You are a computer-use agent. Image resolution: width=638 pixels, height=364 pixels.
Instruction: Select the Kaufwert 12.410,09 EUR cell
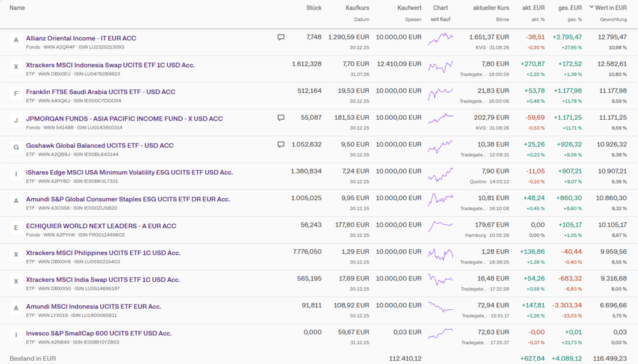click(399, 64)
